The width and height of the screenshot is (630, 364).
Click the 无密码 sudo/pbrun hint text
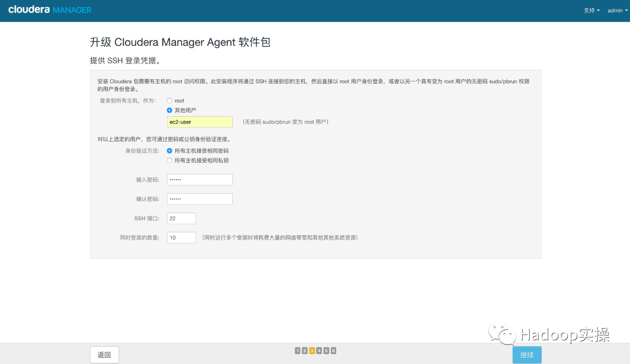pyautogui.click(x=285, y=122)
